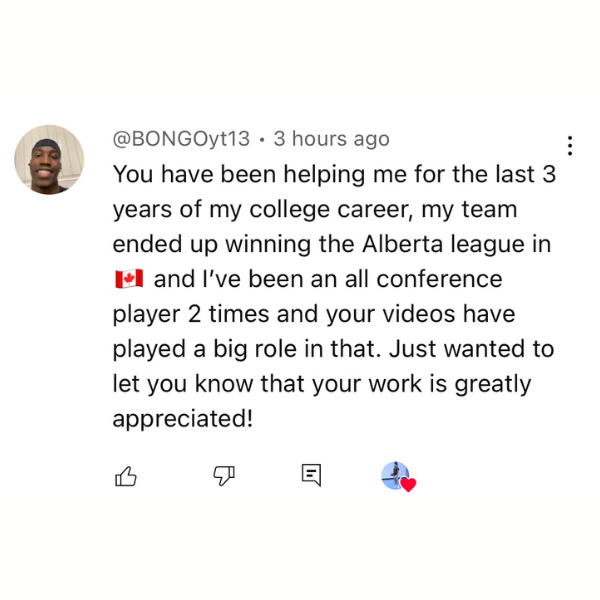Viewport: 600px width, 600px height.
Task: Click "player 2 times" in the comment
Action: pyautogui.click(x=192, y=314)
